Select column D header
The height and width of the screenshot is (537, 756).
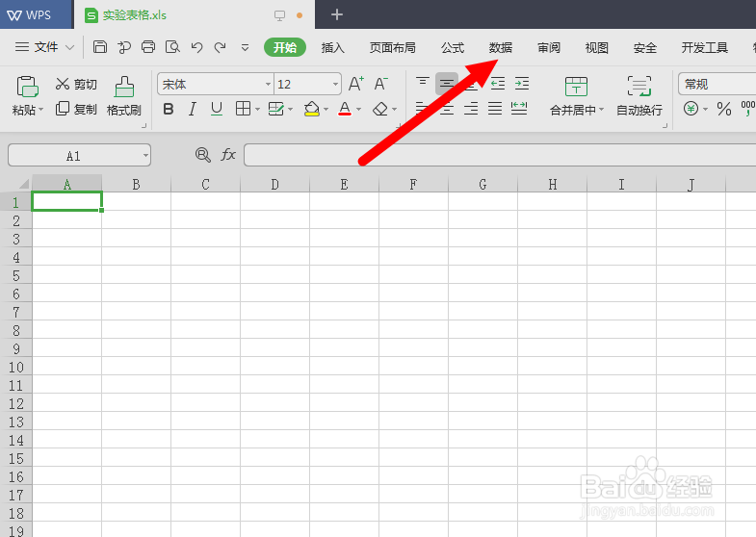point(274,184)
